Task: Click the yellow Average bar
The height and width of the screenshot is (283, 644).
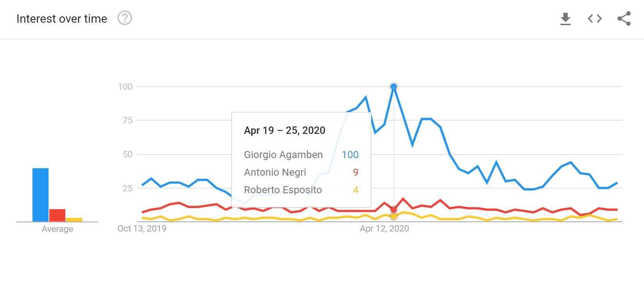Action: 74,220
